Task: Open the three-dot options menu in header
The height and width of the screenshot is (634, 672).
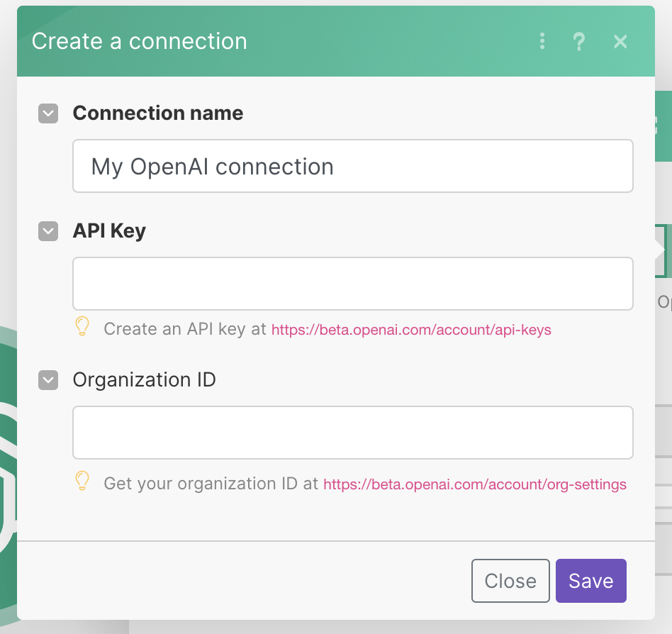Action: coord(542,41)
